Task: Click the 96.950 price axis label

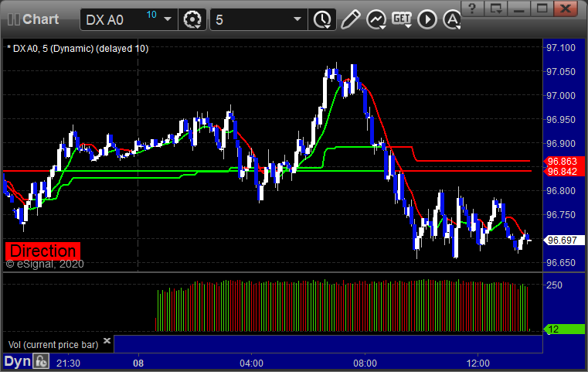Action: (561, 120)
